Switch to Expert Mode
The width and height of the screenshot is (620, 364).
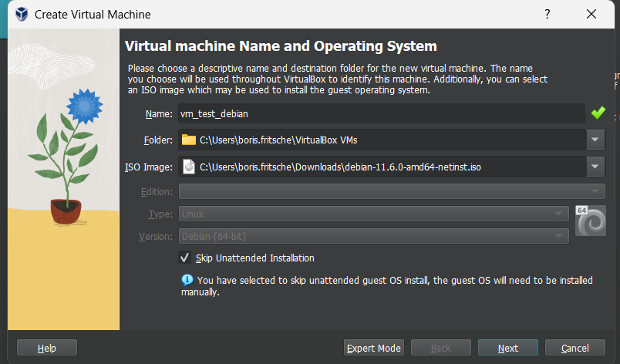click(374, 349)
